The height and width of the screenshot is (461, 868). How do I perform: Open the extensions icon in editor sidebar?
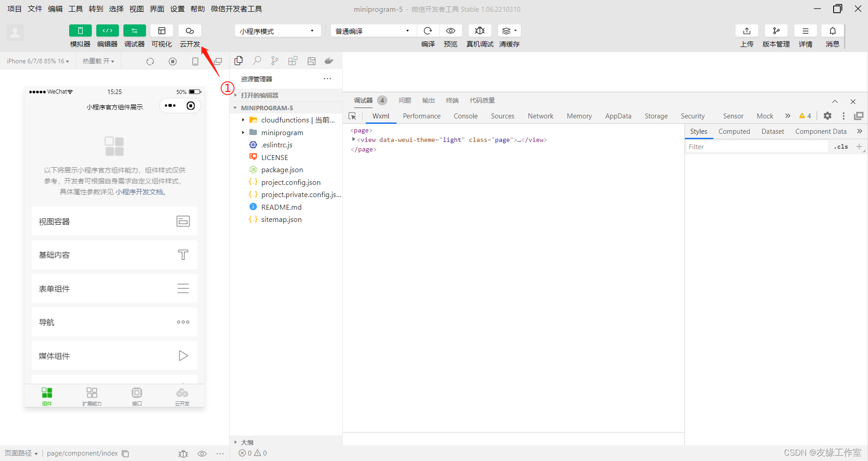[293, 61]
